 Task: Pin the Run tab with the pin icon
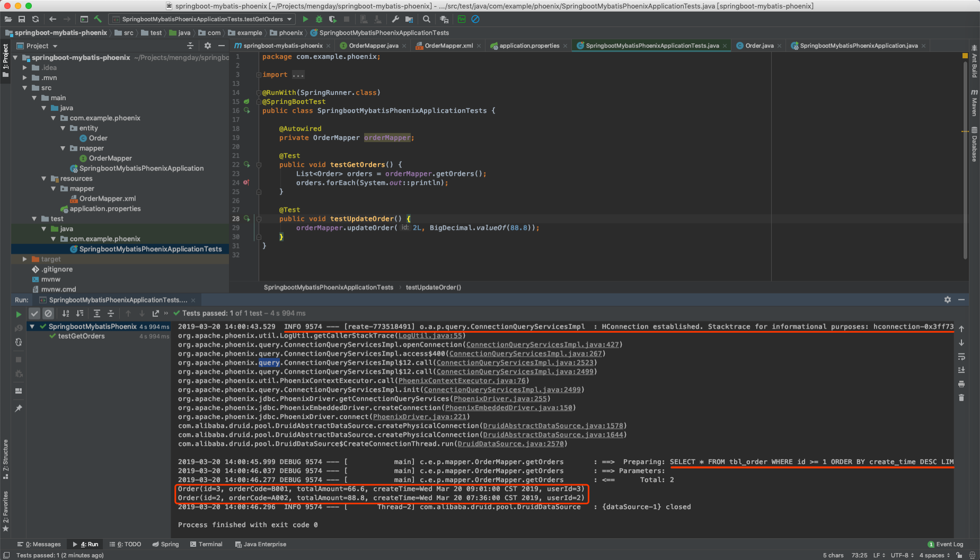click(19, 408)
